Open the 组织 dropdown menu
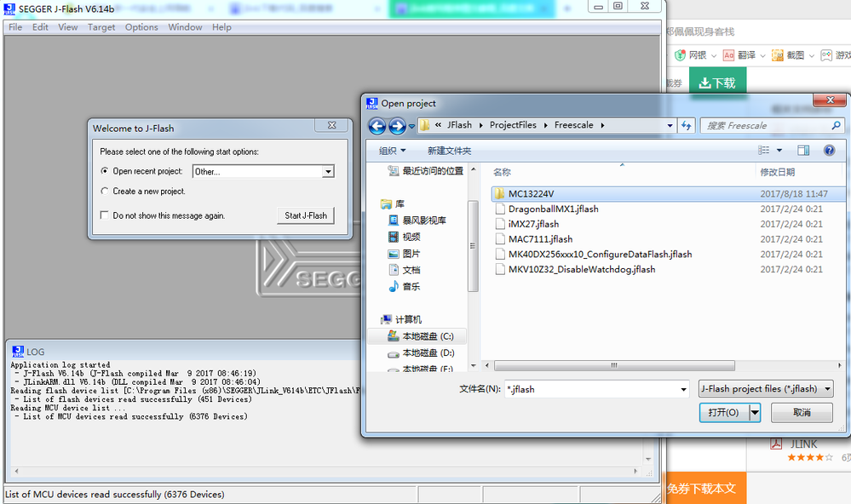Screen dimensions: 851x504 pos(392,151)
